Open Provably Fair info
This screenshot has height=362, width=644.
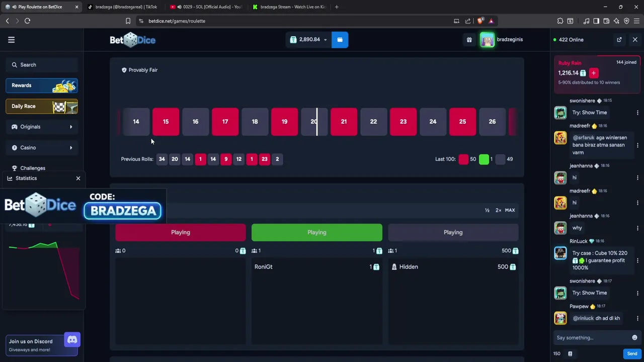click(140, 70)
